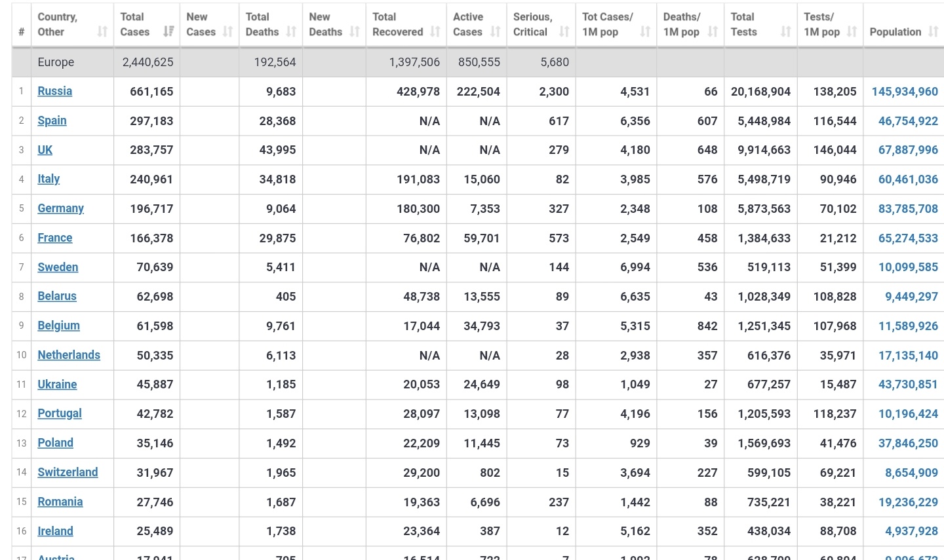This screenshot has height=560, width=944.
Task: Click Switzerland population 8,654,909 link
Action: pos(911,473)
